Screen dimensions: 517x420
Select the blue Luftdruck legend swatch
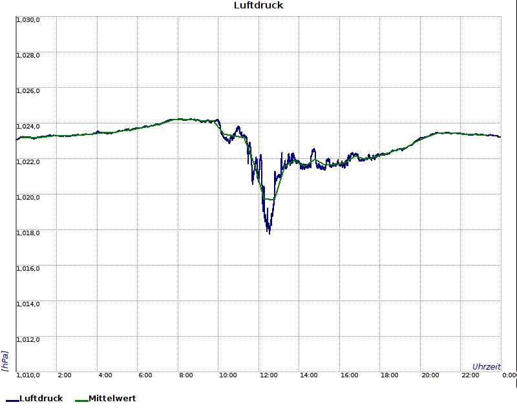(x=12, y=401)
